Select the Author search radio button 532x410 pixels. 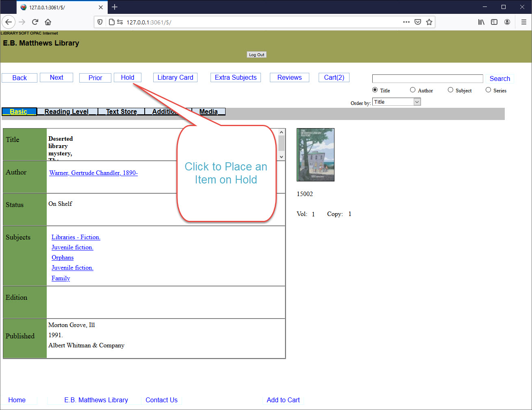coord(413,90)
